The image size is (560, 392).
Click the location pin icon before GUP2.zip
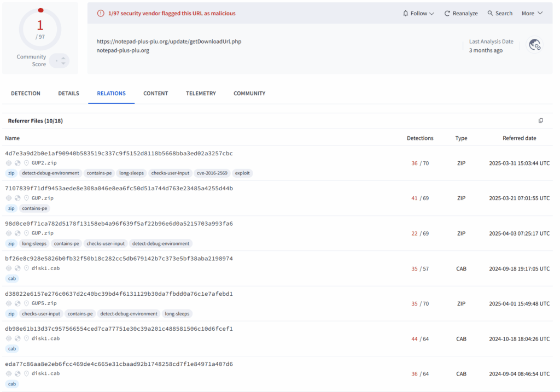click(26, 163)
